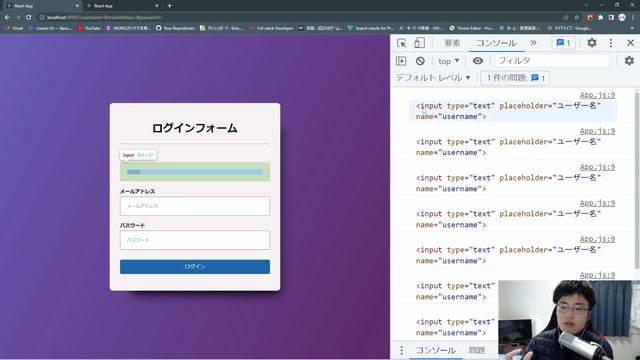The width and height of the screenshot is (640, 360).
Task: Switch to the 問題 tab in the drawer
Action: (476, 350)
